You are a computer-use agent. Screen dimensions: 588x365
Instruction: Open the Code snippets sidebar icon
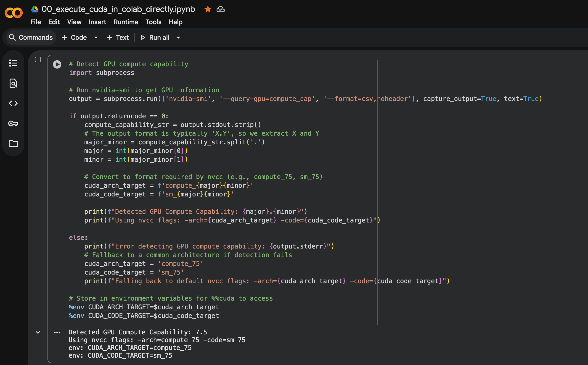(13, 103)
